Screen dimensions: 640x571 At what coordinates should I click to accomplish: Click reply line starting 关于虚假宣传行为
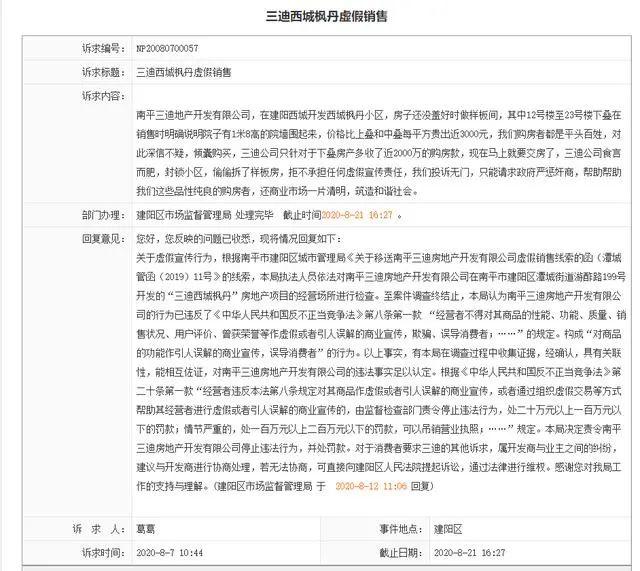coord(379,258)
